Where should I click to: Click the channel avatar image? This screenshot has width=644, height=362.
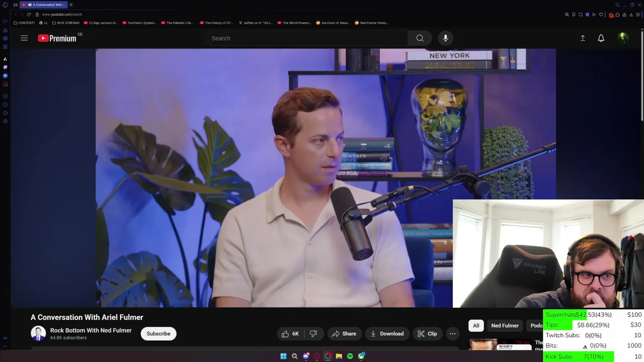[38, 333]
